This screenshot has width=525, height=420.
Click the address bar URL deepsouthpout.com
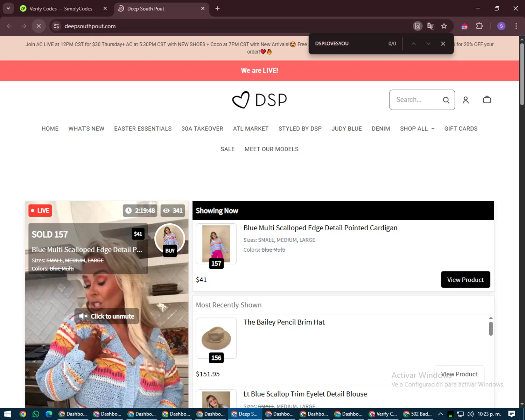(90, 26)
